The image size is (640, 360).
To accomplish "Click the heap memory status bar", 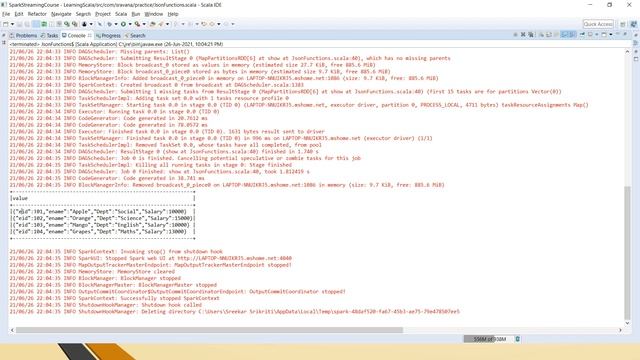I will click(x=488, y=339).
